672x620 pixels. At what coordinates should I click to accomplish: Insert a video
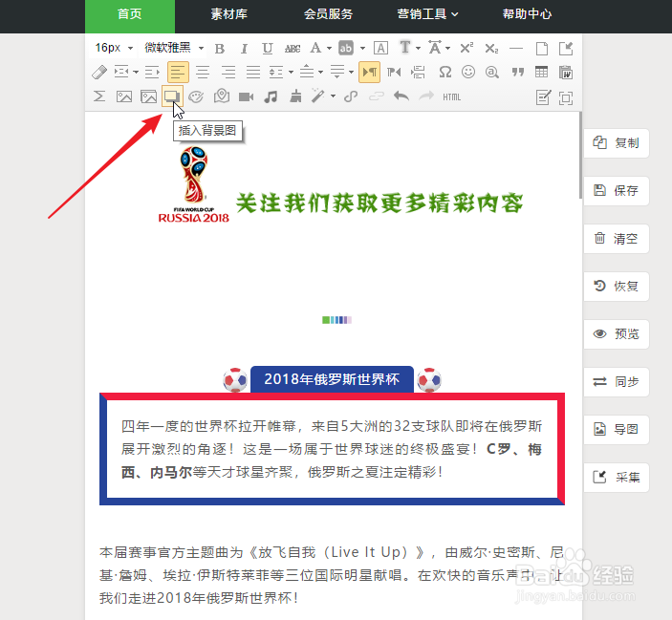pos(246,96)
